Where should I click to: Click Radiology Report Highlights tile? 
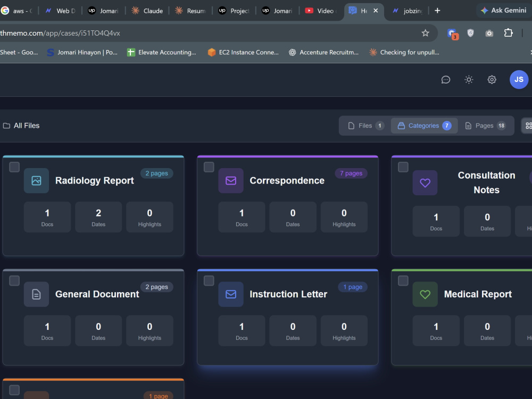coord(149,217)
